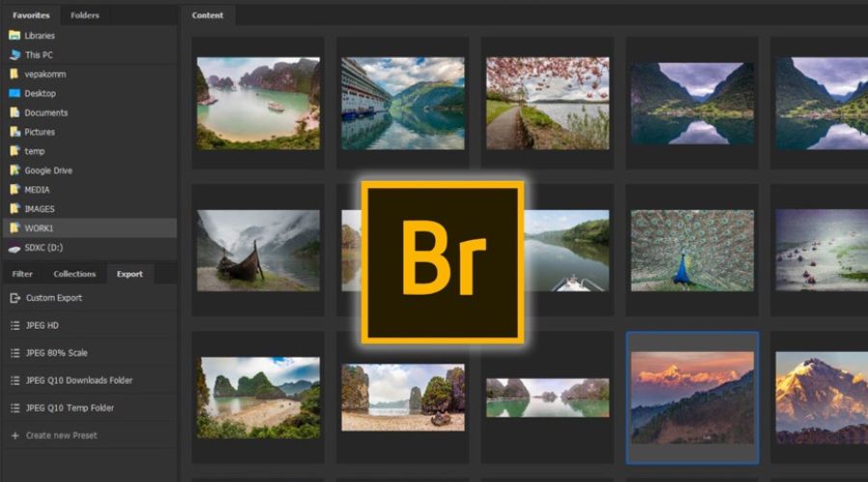The width and height of the screenshot is (868, 482).
Task: Select the Export tab
Action: (x=129, y=274)
